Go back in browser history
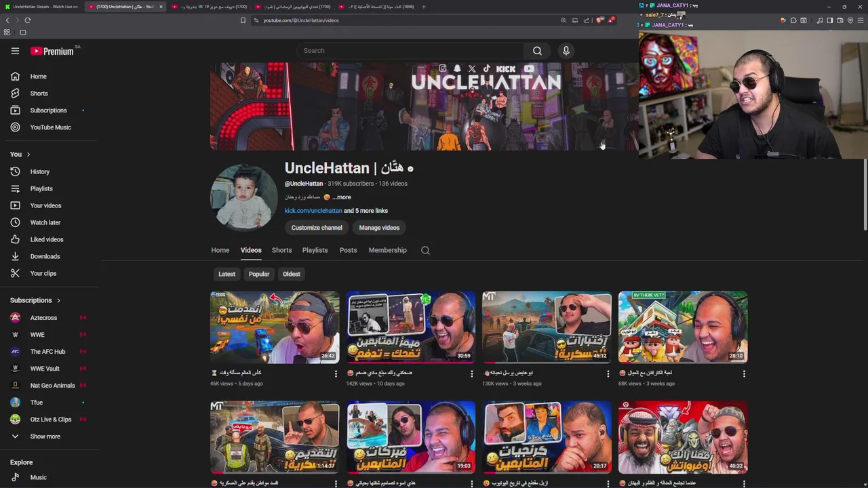868x488 pixels. point(7,20)
